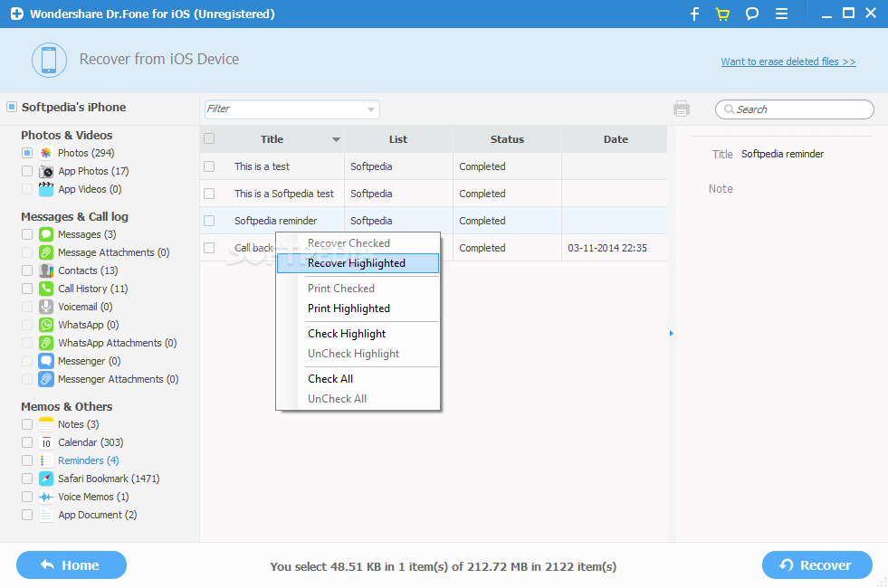The height and width of the screenshot is (588, 888).
Task: Click the Title column sort arrow
Action: (x=336, y=140)
